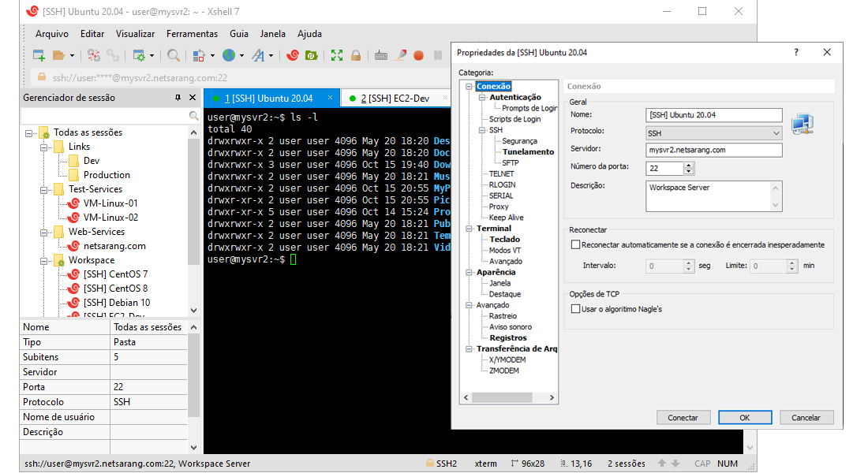Click the red Record toolbar icon
This screenshot has width=868, height=473.
[419, 55]
